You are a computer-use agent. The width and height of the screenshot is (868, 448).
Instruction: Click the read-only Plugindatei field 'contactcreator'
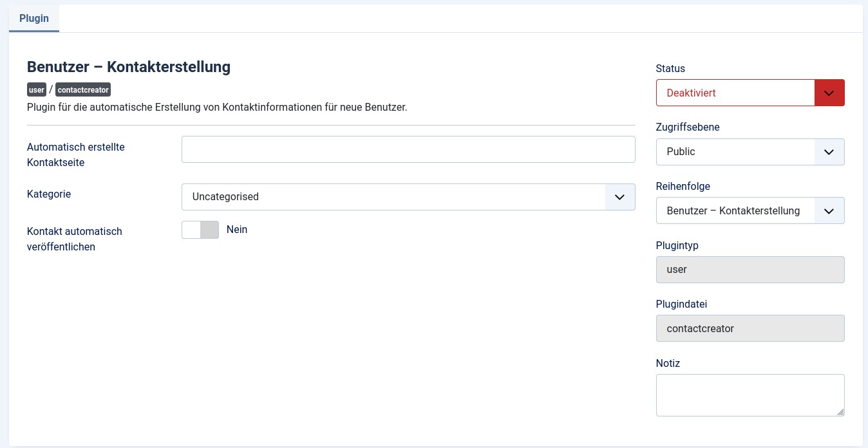tap(750, 328)
